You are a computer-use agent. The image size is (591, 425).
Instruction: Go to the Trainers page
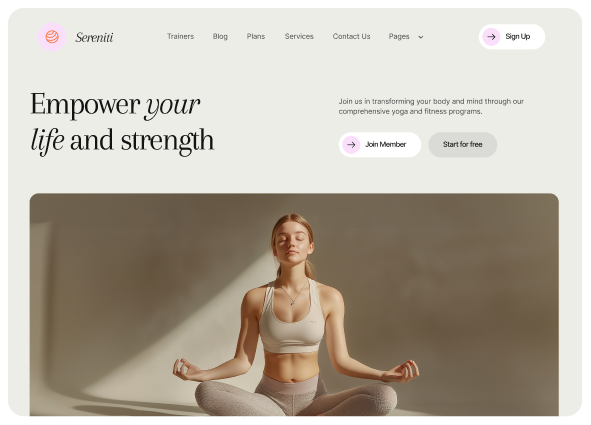click(x=181, y=37)
